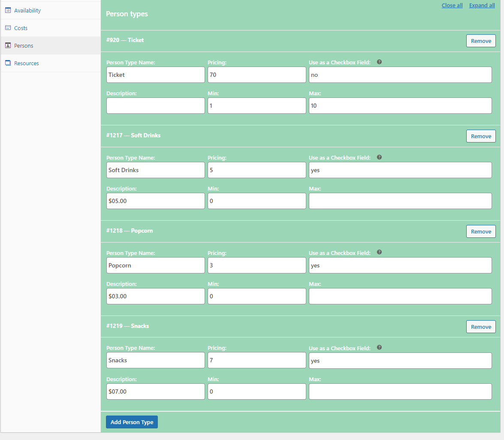504x440 pixels.
Task: Open Snacks' checkbox field help icon
Action: tap(379, 348)
